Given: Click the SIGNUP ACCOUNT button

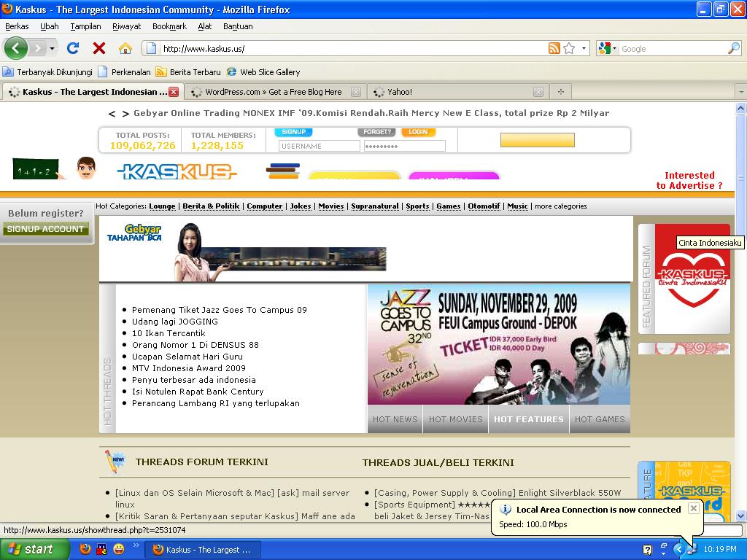Looking at the screenshot, I should tap(45, 229).
